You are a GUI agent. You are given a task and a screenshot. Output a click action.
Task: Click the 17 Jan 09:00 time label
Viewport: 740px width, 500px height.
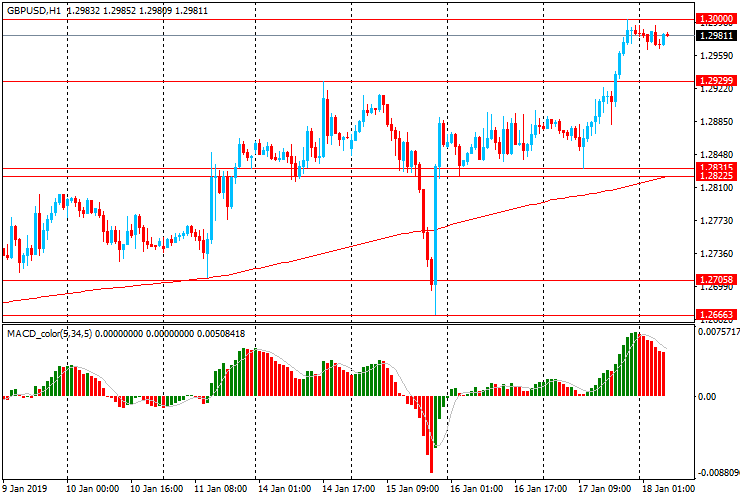[604, 488]
